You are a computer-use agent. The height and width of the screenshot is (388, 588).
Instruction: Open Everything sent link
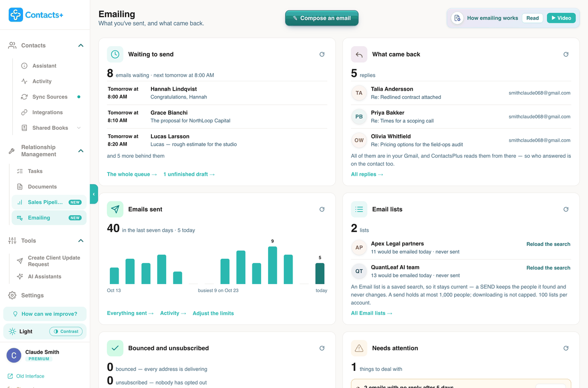(130, 314)
